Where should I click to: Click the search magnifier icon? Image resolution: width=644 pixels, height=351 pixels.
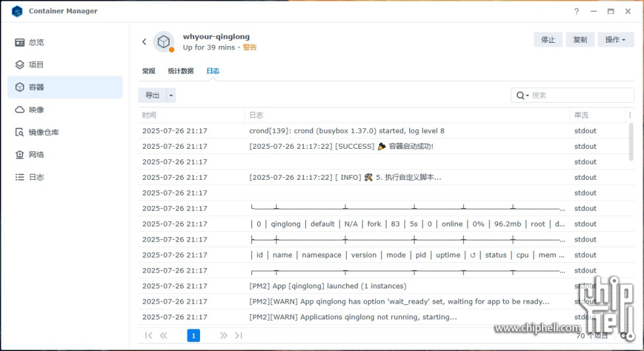520,95
